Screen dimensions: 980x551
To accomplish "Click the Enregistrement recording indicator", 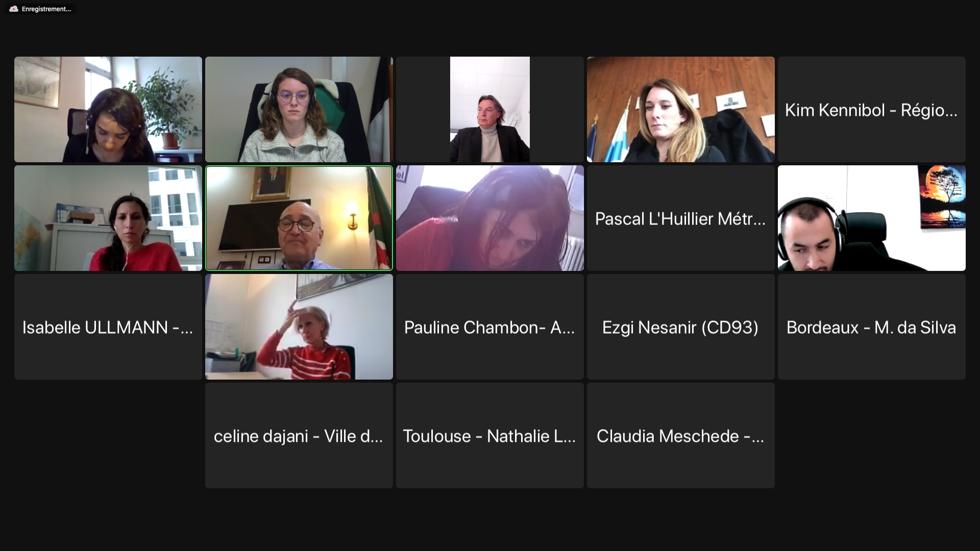I will tap(41, 9).
